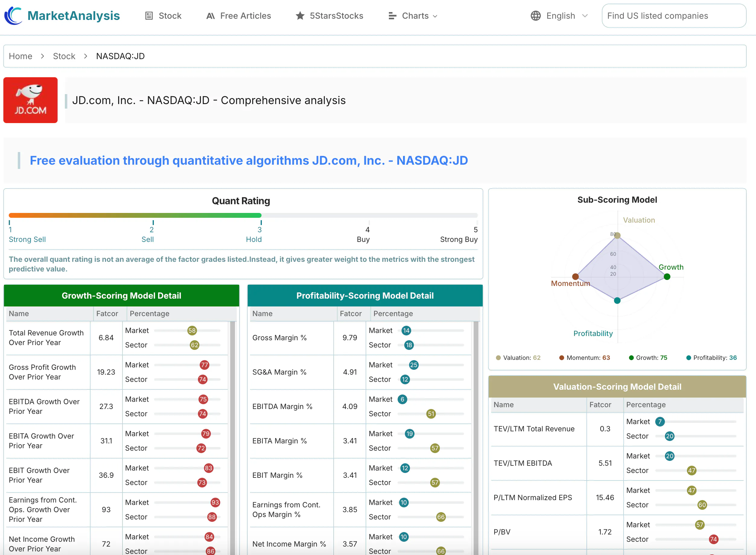Click the Strong Buy rating label
Viewport: 756px width, 555px height.
coord(459,239)
